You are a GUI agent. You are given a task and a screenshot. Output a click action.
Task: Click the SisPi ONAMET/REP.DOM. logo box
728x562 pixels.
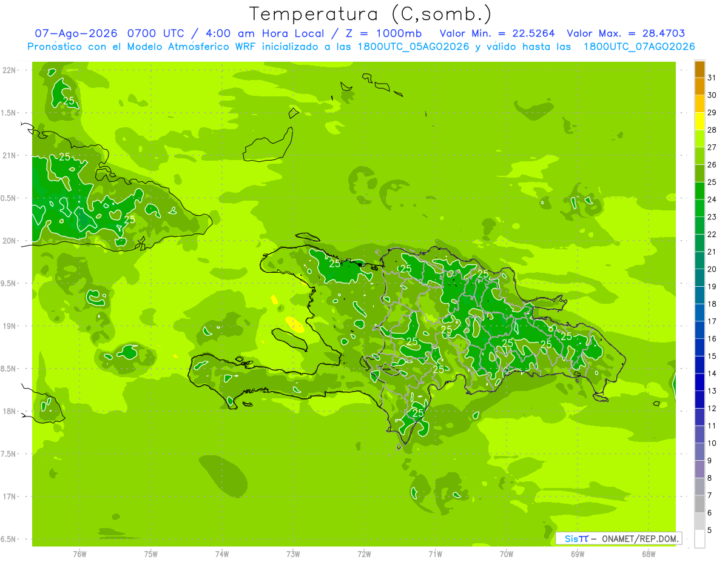point(618,538)
